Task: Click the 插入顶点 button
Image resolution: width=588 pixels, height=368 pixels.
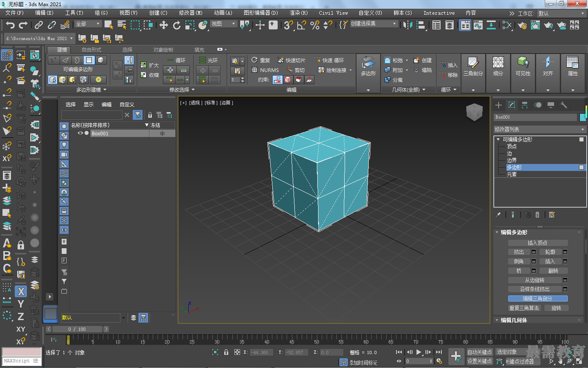Action: click(x=537, y=243)
